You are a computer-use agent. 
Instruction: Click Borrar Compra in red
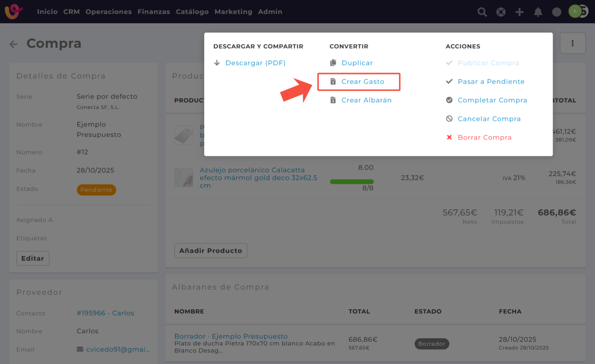tap(484, 138)
